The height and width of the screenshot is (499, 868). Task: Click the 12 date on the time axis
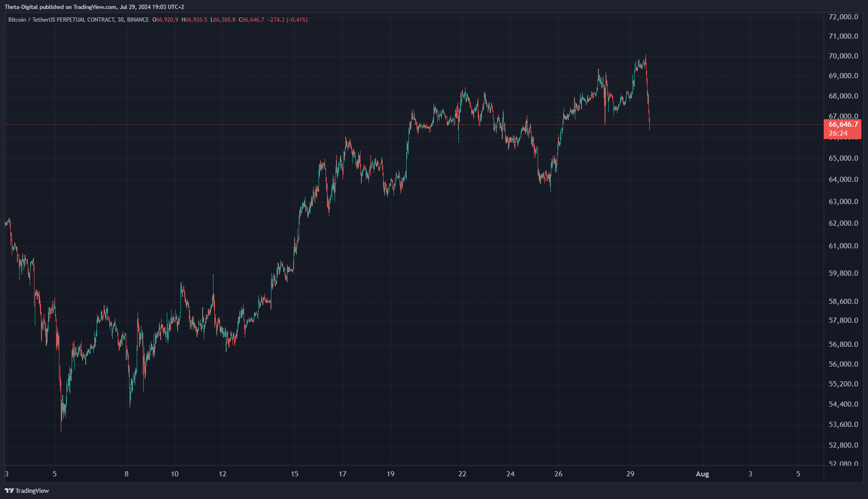tap(222, 474)
